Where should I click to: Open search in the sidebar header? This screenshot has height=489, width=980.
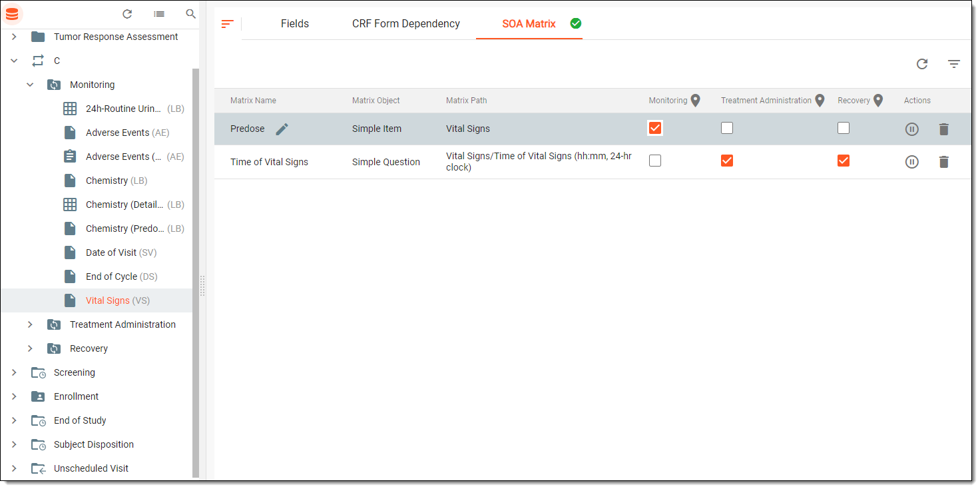point(191,13)
